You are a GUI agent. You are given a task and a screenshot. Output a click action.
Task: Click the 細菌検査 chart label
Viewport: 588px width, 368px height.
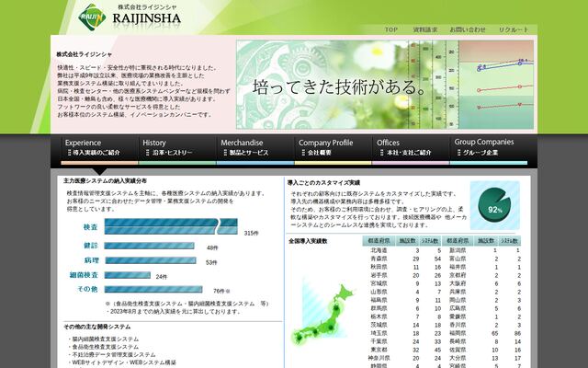(84, 275)
